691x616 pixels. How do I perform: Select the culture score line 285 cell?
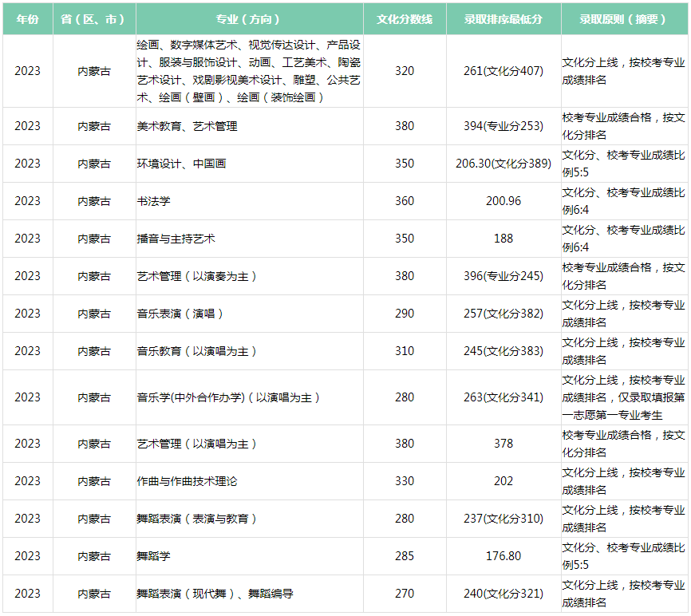click(x=405, y=556)
